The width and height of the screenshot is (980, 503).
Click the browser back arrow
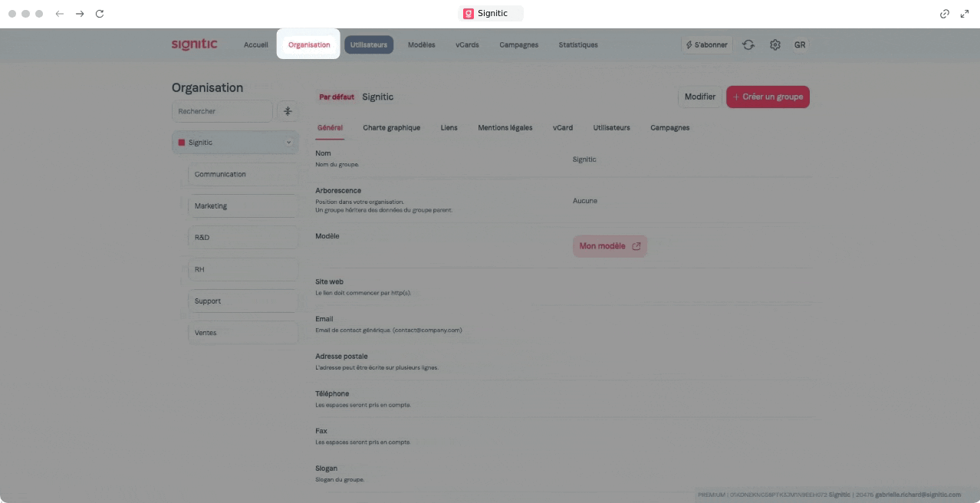(60, 14)
